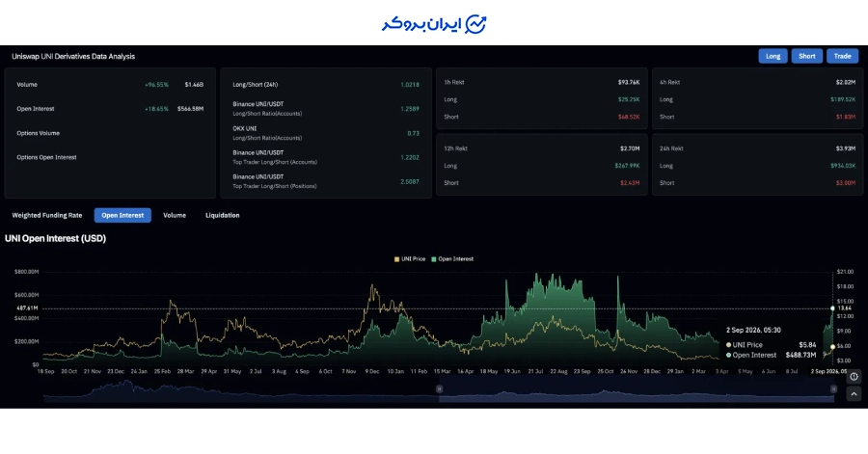
Task: Click the UNI Open Interest (USD) heading
Action: 55,238
